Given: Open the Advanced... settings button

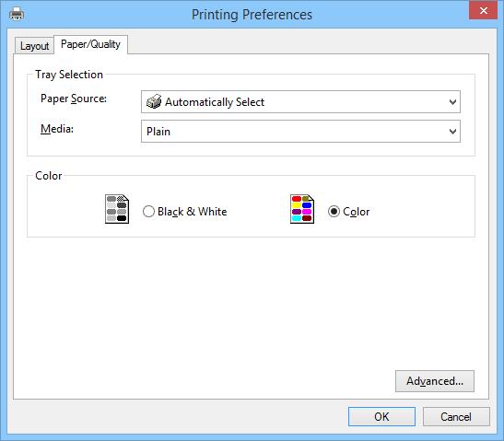Looking at the screenshot, I should tap(435, 381).
